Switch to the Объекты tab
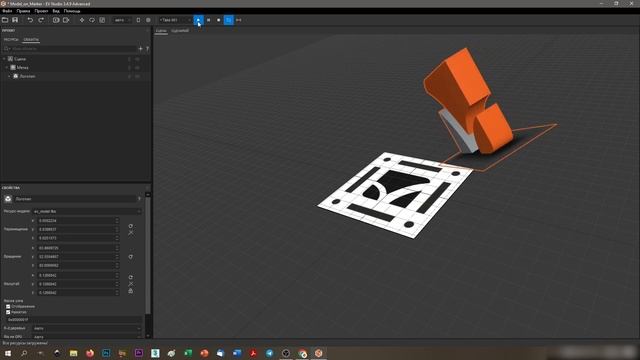The image size is (640, 360). coord(31,40)
